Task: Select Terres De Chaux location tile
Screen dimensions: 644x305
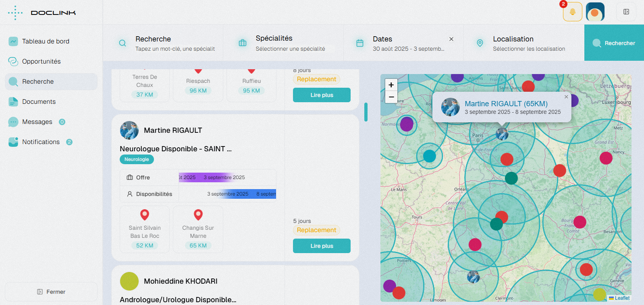Action: click(x=145, y=85)
